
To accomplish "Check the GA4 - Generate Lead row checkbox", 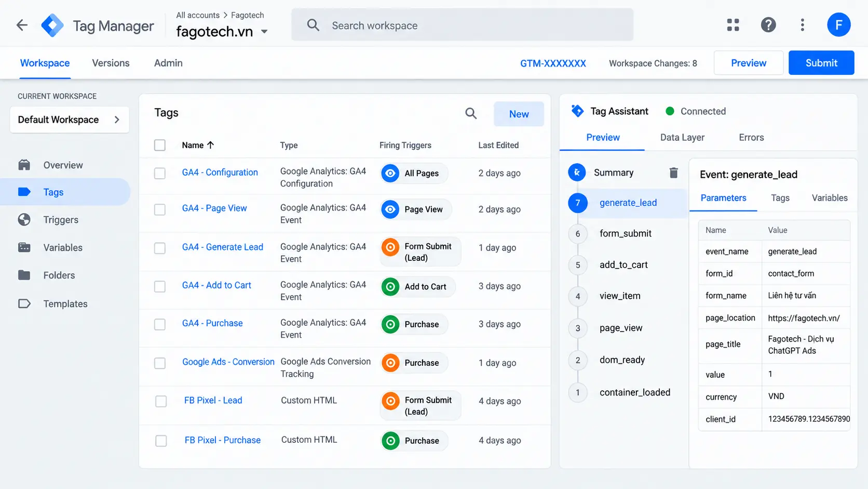I will pos(160,248).
